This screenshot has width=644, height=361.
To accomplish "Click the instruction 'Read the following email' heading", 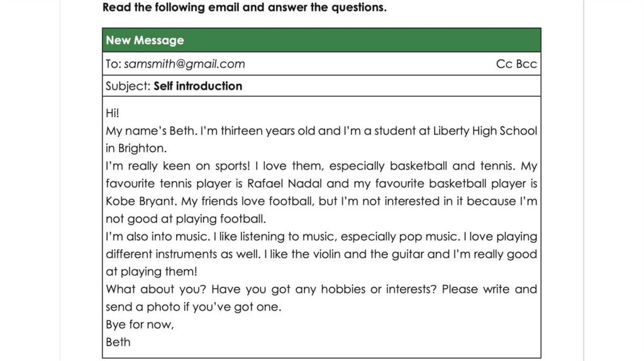I will click(245, 8).
